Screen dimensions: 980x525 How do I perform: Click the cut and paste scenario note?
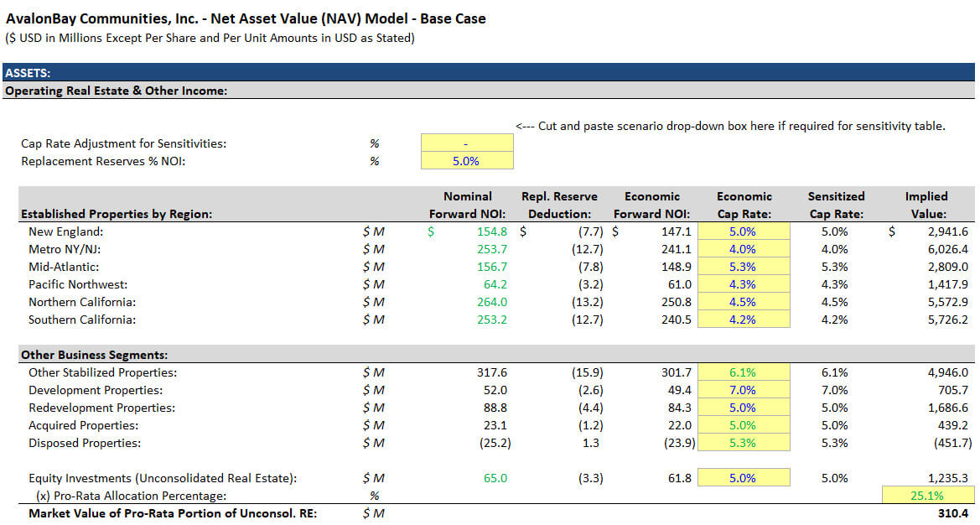click(x=730, y=126)
